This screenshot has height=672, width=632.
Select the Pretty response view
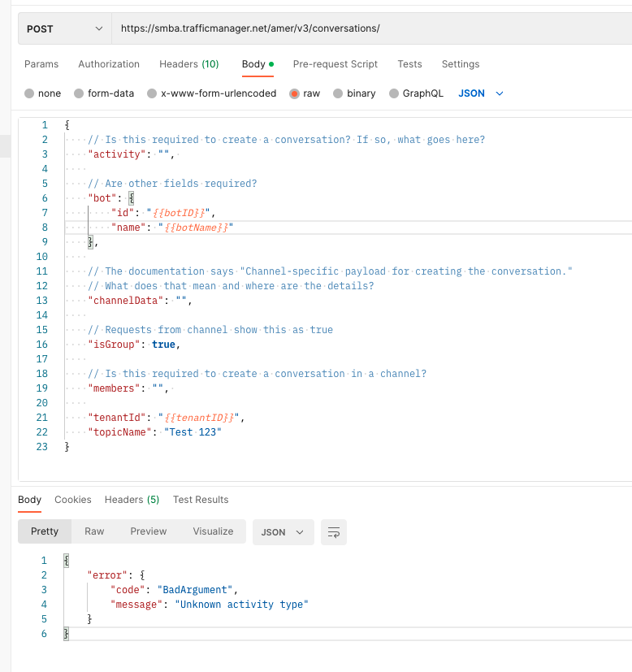pyautogui.click(x=45, y=531)
